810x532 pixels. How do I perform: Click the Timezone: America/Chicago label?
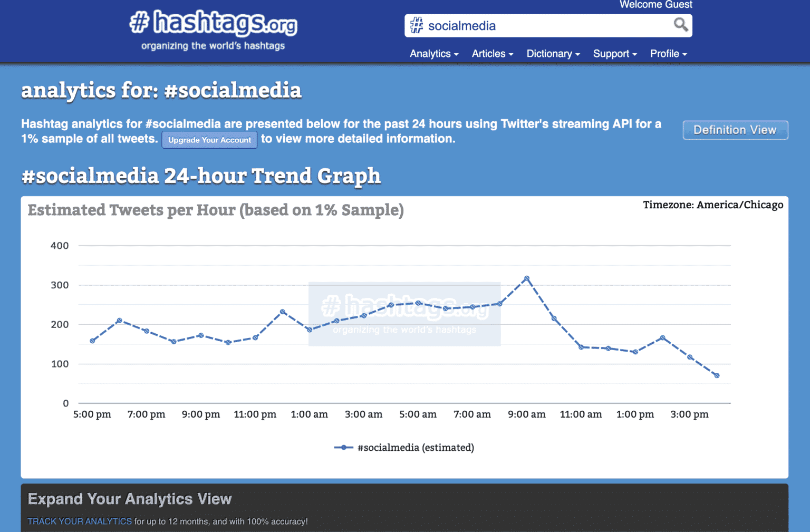pos(713,205)
